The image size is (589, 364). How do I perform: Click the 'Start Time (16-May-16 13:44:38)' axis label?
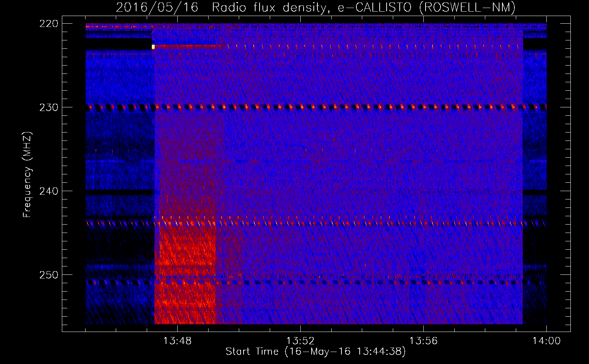(316, 352)
